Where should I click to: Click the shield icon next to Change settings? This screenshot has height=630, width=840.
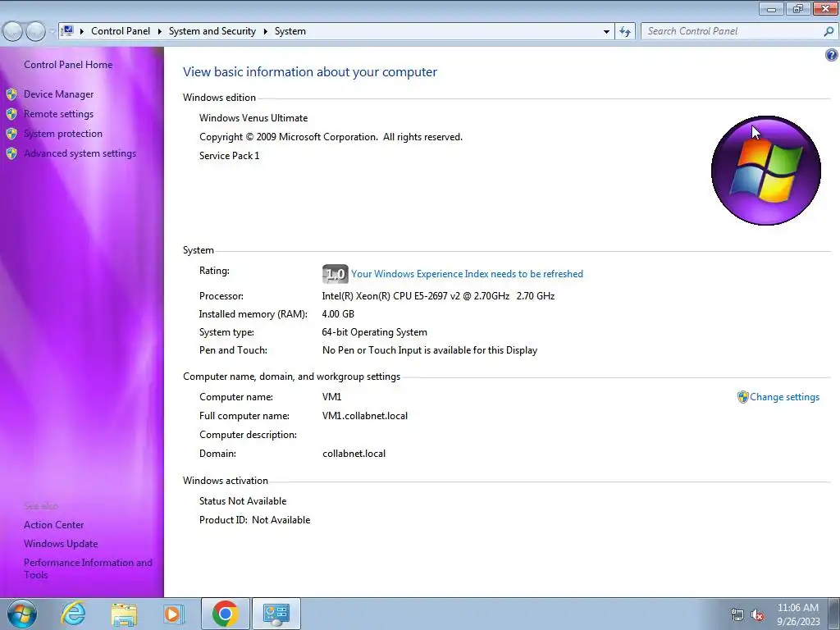coord(742,397)
